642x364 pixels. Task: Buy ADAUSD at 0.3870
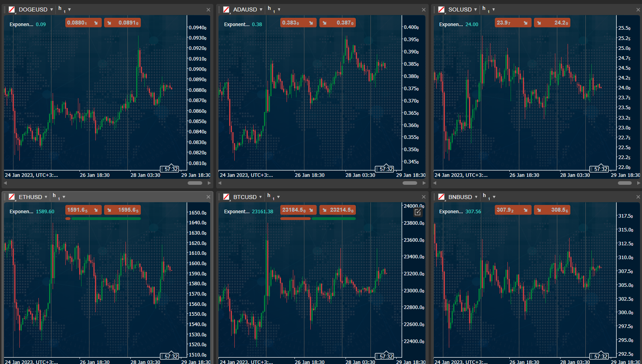[x=338, y=23]
